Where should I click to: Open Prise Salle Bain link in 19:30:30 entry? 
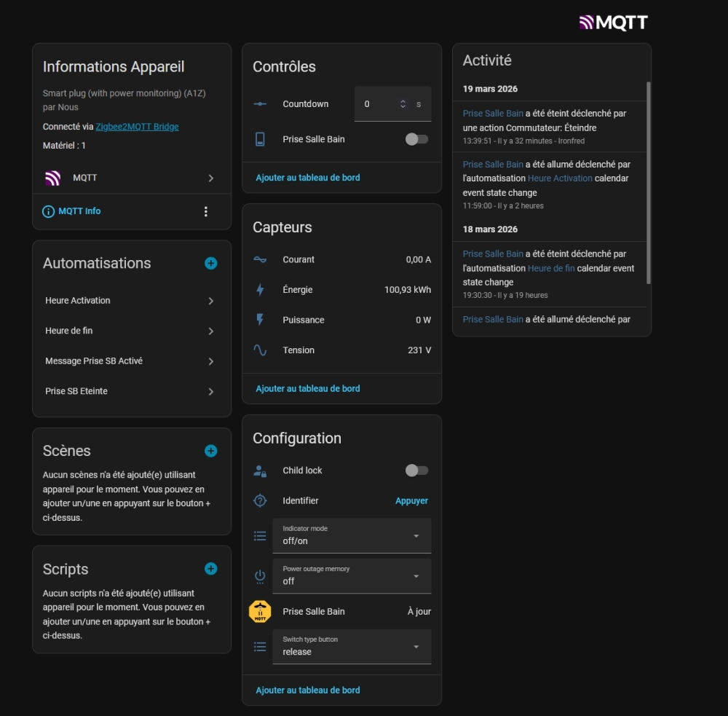click(493, 254)
